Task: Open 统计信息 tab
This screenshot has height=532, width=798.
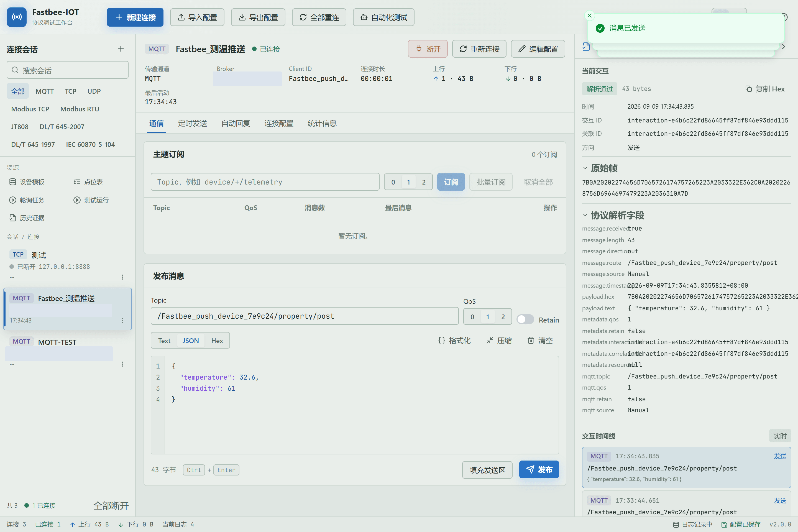Action: (322, 123)
